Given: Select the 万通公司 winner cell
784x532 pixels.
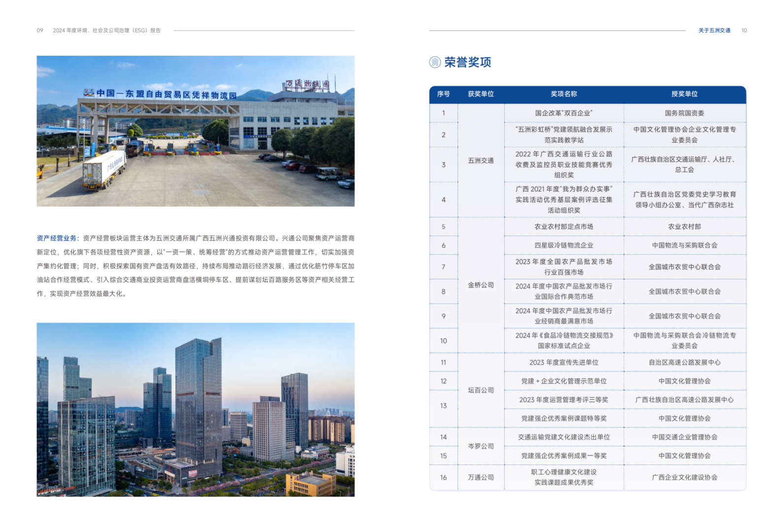Looking at the screenshot, I should coord(481,477).
